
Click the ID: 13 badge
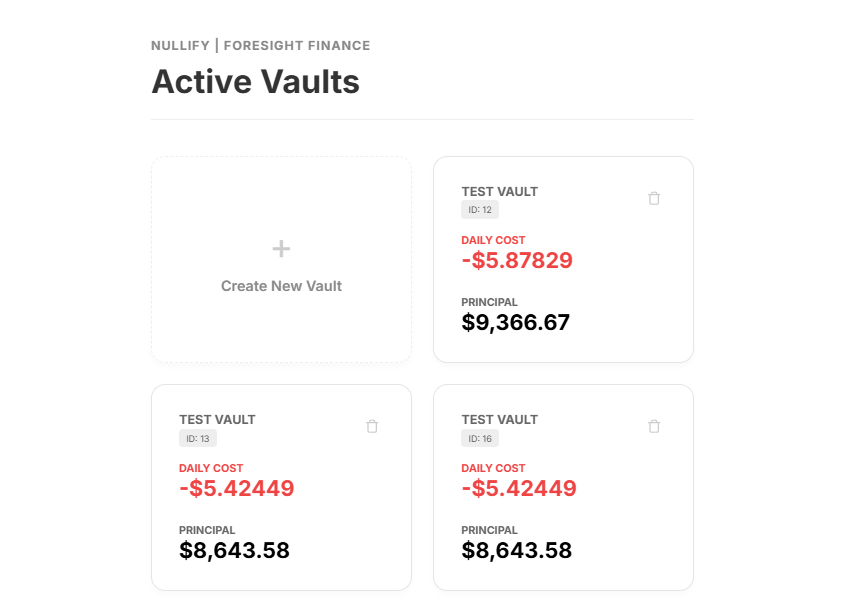(196, 438)
